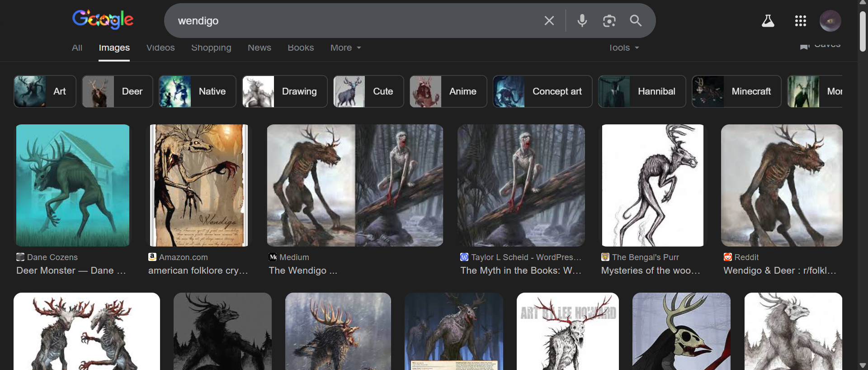Apply the Native filter chip
This screenshot has width=868, height=370.
point(197,91)
